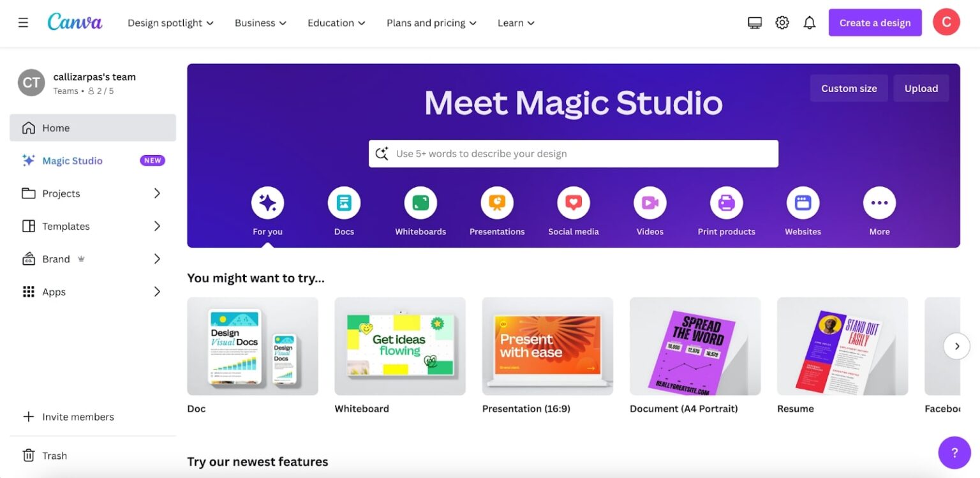Select the Presentations category icon
This screenshot has width=980, height=478.
click(x=497, y=204)
